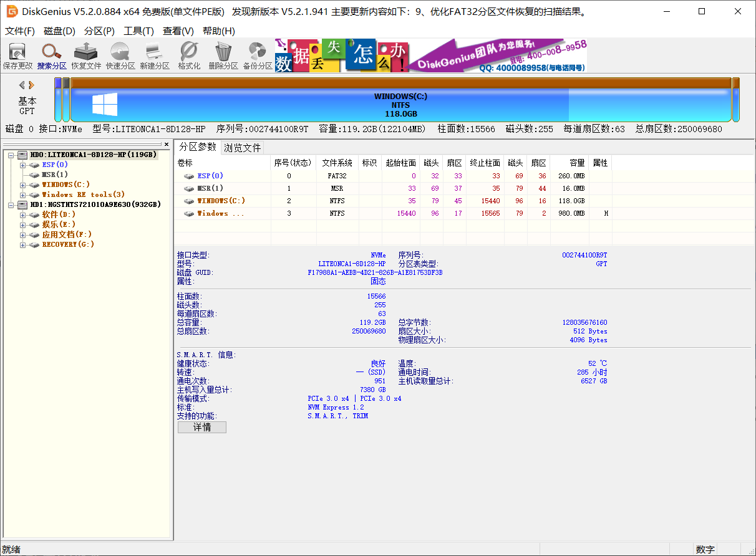This screenshot has width=756, height=556.
Task: Select the Windows ... row in the partition table
Action: 393,214
